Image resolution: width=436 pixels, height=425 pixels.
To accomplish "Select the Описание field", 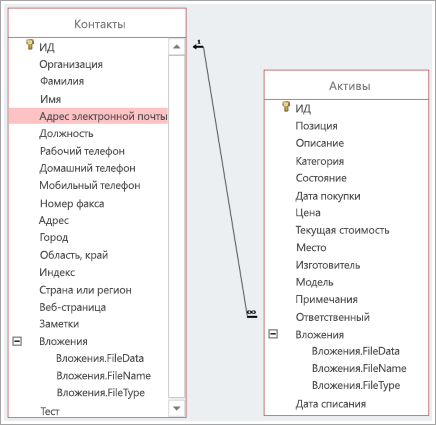I will 320,143.
